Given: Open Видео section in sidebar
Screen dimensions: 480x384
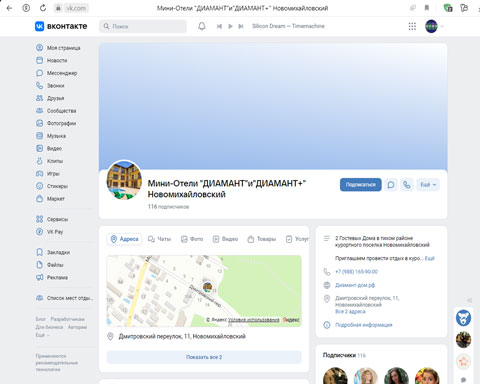Looking at the screenshot, I should click(x=49, y=148).
